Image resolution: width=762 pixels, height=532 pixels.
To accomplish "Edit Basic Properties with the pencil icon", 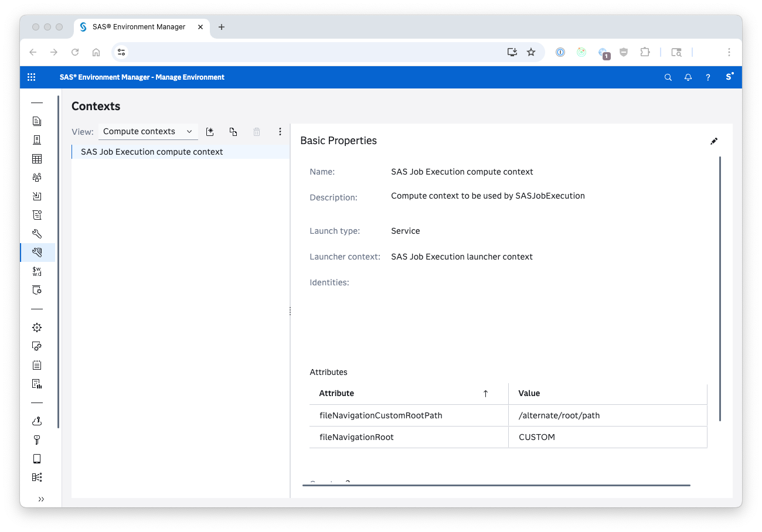I will pos(714,141).
